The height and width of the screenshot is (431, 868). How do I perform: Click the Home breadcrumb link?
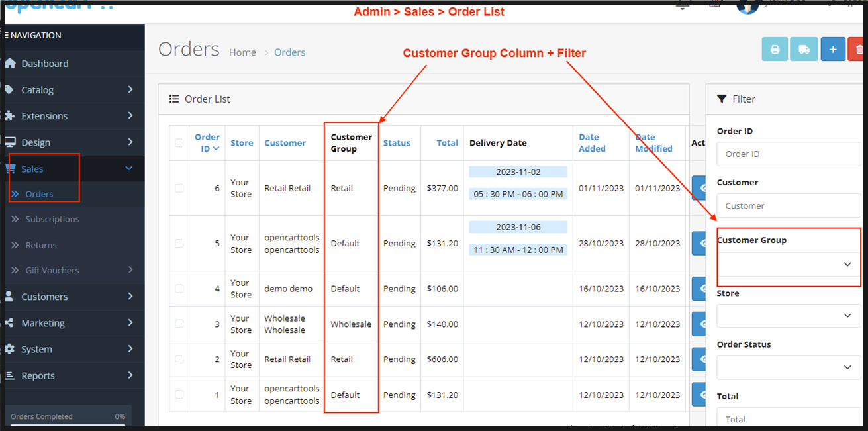coord(242,52)
